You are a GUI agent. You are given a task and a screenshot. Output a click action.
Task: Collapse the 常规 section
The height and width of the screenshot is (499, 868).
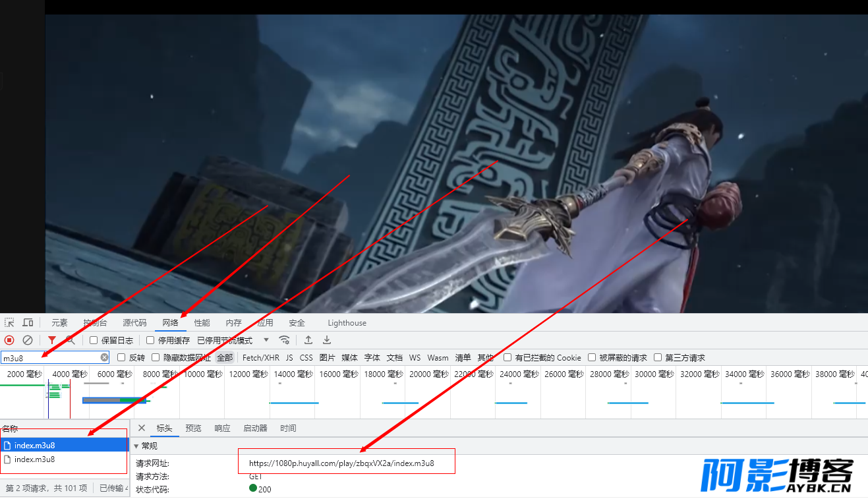pyautogui.click(x=136, y=446)
